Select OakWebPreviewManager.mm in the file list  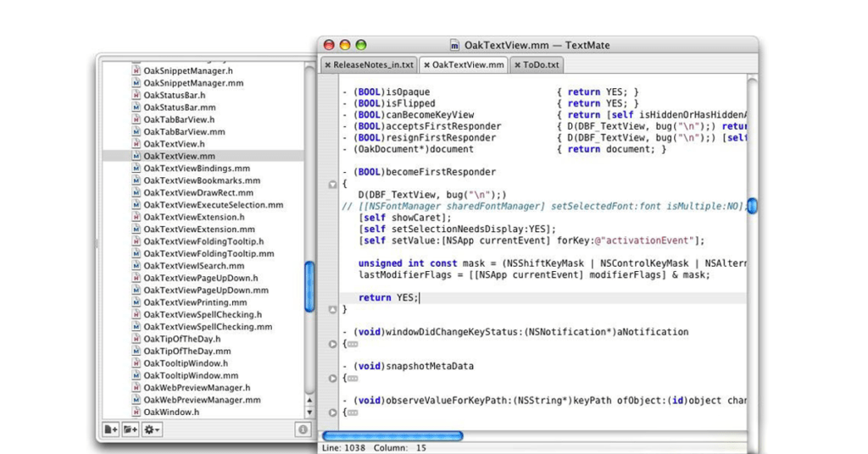coord(203,399)
